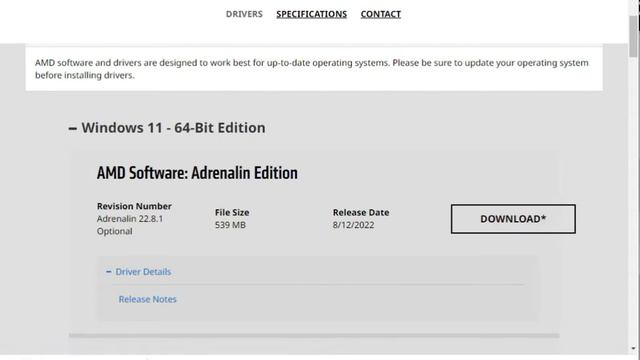
Task: Open the Release Notes link
Action: click(147, 299)
